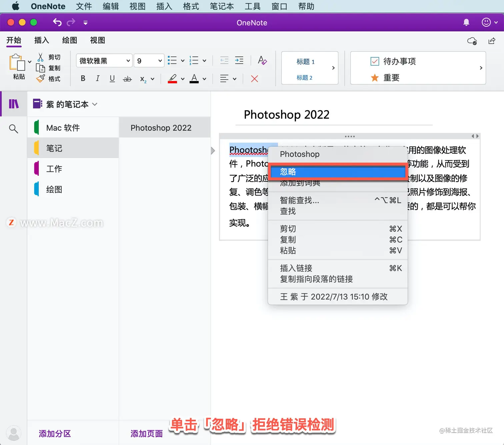Switch to the 绘图 ribbon tab

pos(70,40)
